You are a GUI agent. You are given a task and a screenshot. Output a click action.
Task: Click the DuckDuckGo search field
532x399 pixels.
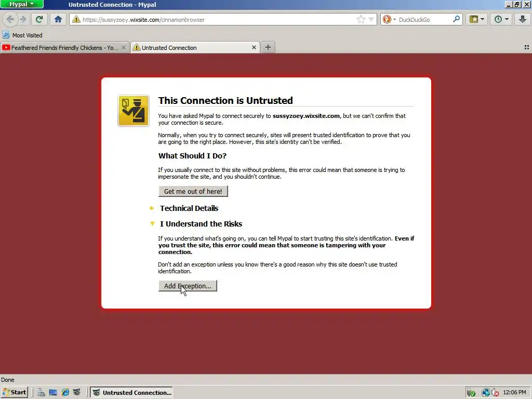425,20
